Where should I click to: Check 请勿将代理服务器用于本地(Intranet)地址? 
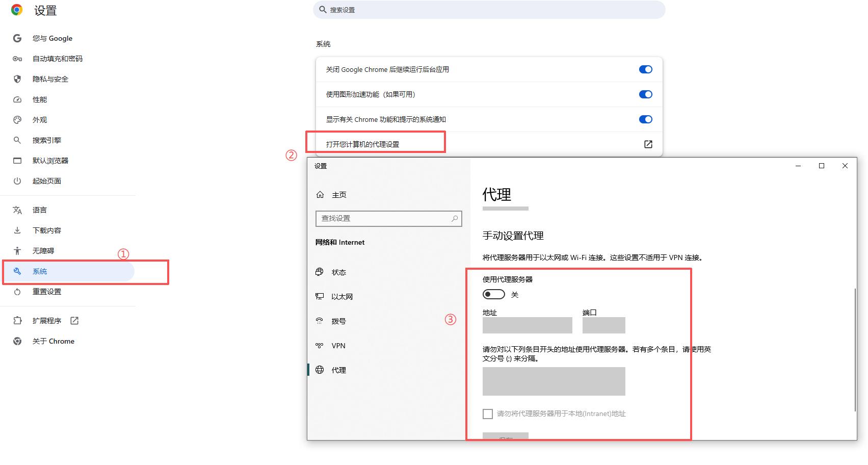click(488, 414)
